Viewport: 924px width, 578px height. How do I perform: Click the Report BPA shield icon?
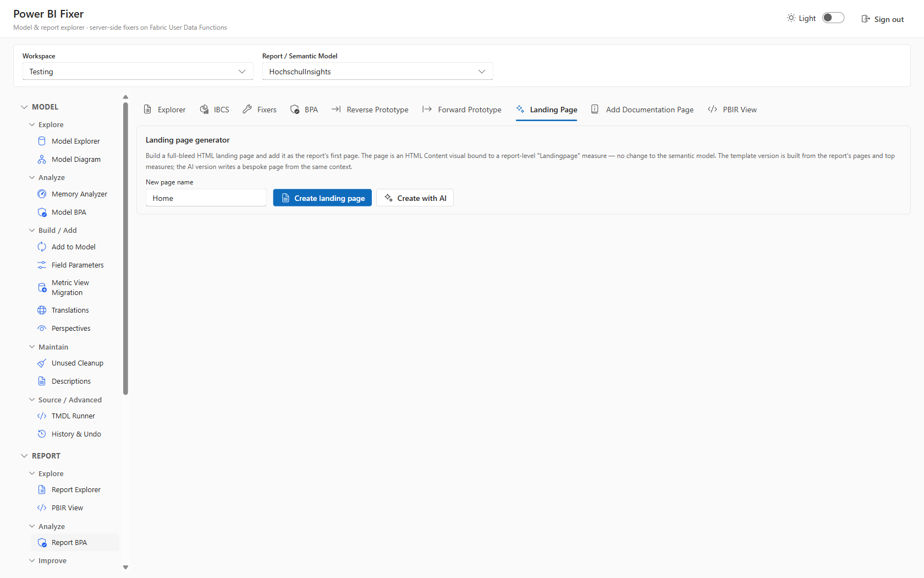(x=42, y=542)
